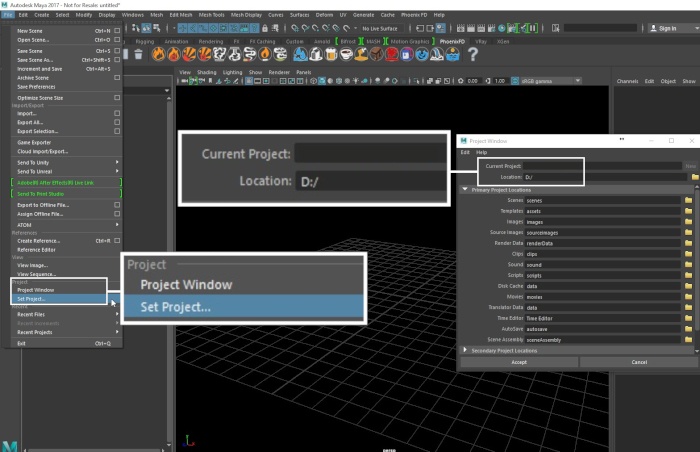Click the gamma icon beside 1.00 field
The height and width of the screenshot is (452, 700).
tap(488, 81)
